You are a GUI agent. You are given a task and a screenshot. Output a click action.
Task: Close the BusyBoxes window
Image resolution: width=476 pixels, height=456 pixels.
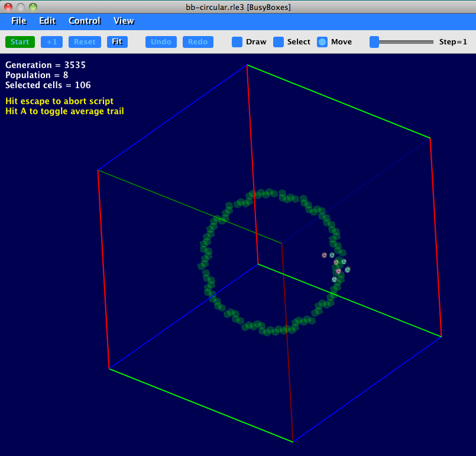point(8,7)
